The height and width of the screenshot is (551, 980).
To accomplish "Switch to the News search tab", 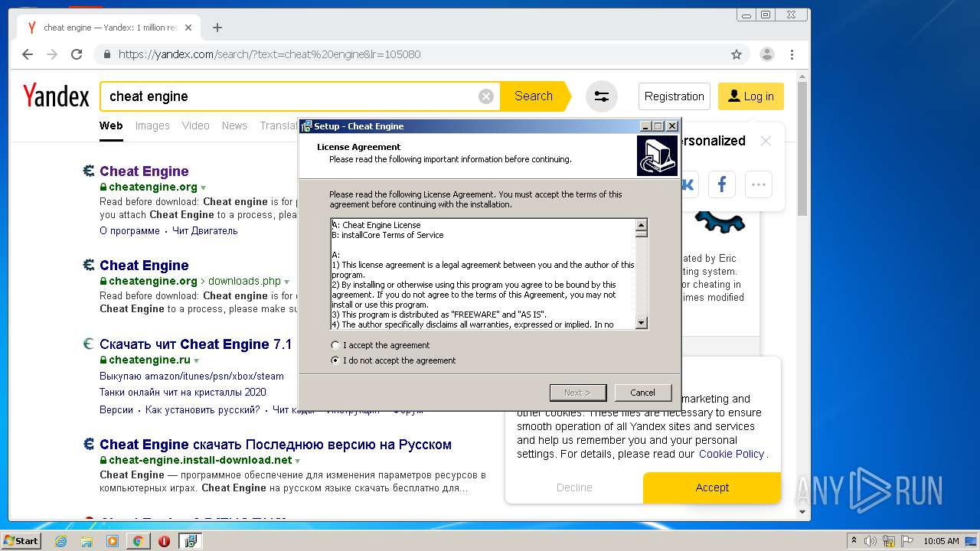I will click(x=234, y=126).
